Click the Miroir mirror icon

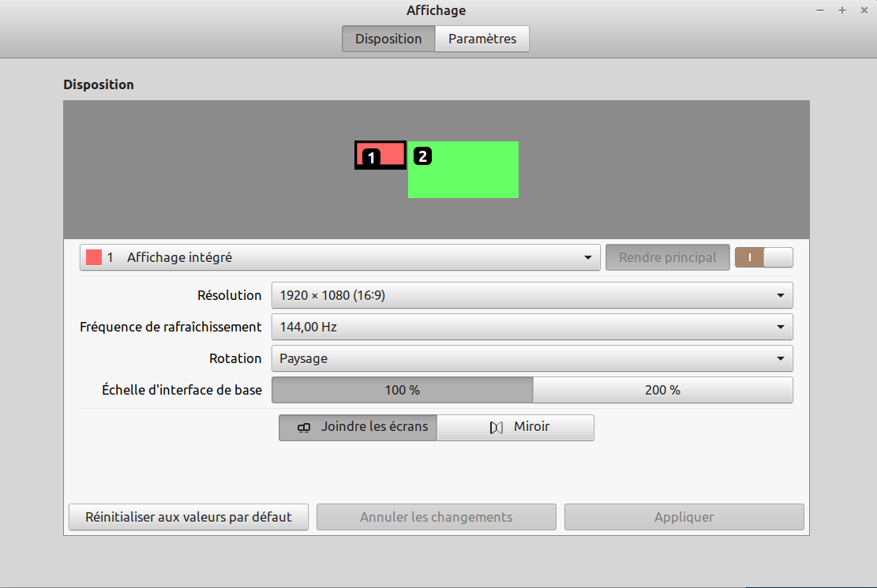(496, 428)
